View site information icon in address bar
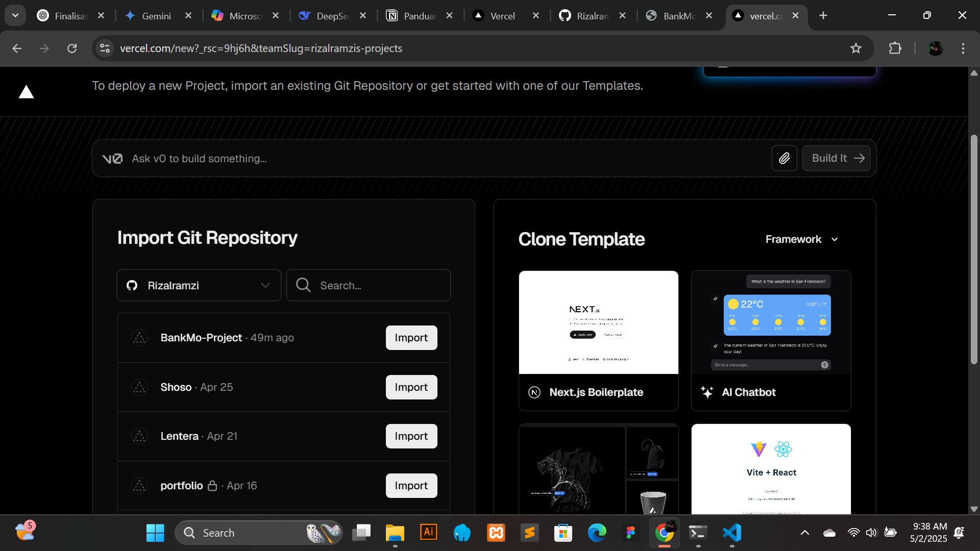This screenshot has width=980, height=551. (105, 48)
